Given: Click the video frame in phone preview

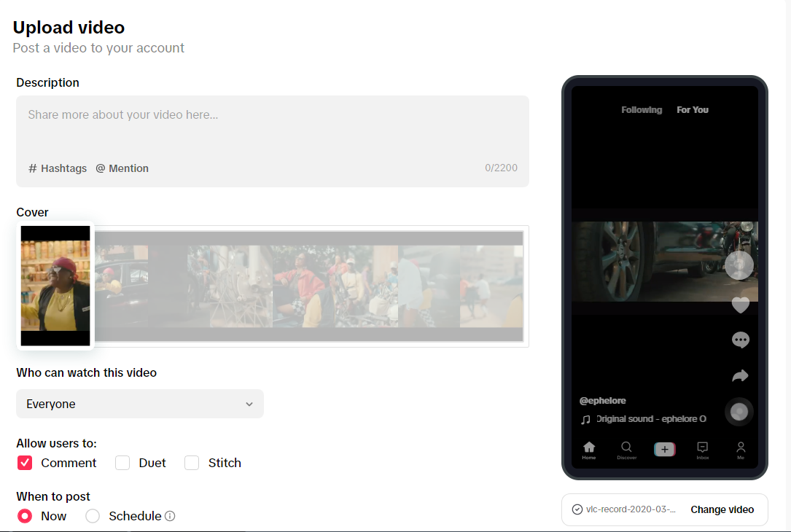Looking at the screenshot, I should [664, 262].
